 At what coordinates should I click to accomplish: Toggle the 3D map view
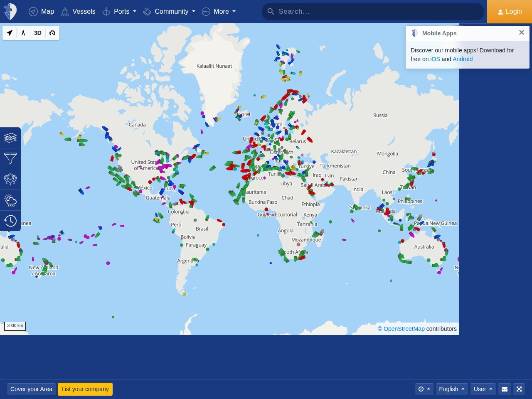pyautogui.click(x=38, y=33)
